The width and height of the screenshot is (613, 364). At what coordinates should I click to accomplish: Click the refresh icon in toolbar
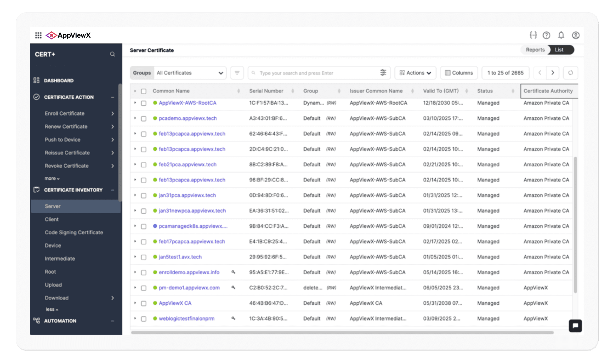pyautogui.click(x=571, y=73)
